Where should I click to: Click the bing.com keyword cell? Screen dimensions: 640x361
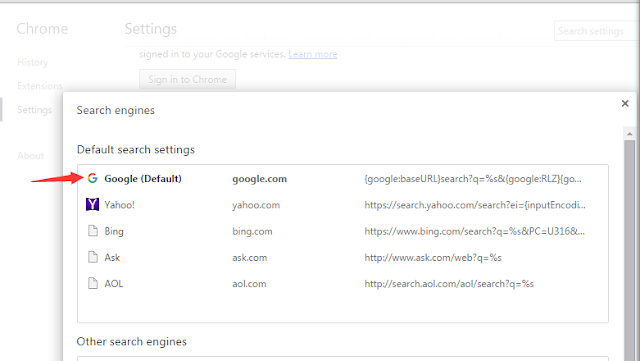click(252, 231)
